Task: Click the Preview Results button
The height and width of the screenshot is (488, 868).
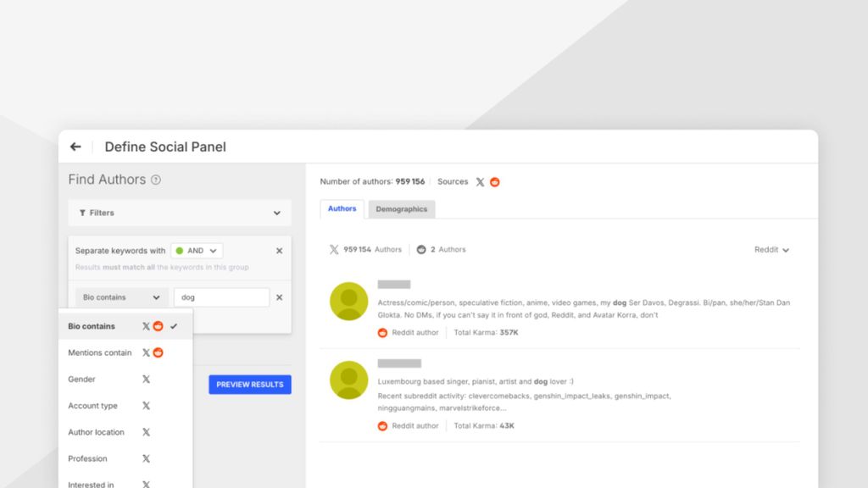Action: [250, 385]
